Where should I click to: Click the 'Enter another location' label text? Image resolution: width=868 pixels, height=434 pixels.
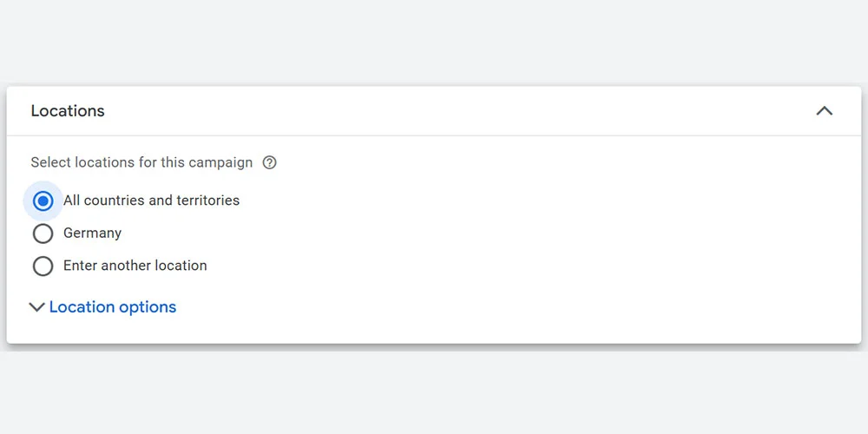[135, 266]
